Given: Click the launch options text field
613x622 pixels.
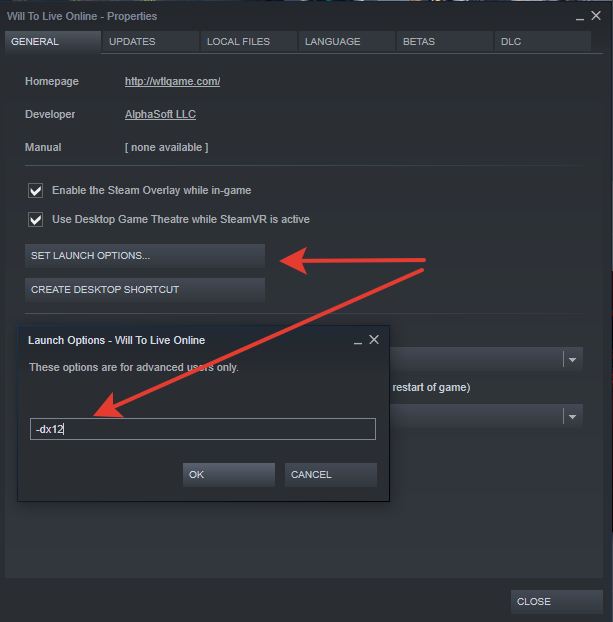Looking at the screenshot, I should [x=203, y=429].
